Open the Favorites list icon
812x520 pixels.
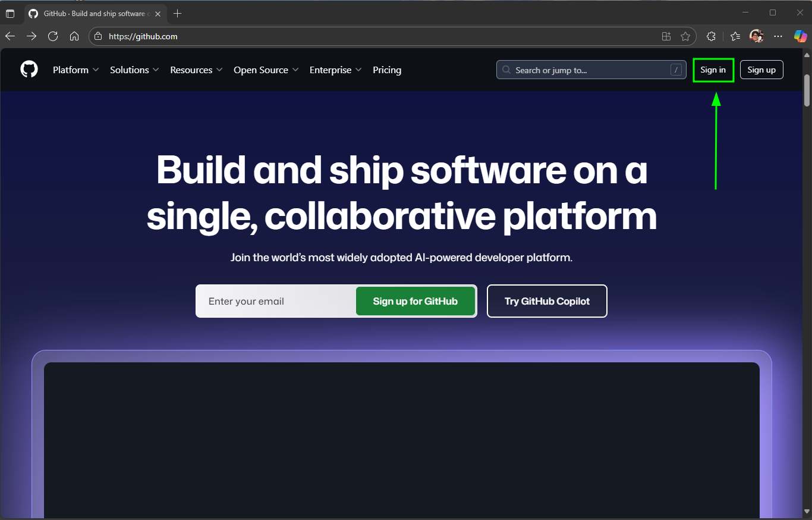coord(735,36)
